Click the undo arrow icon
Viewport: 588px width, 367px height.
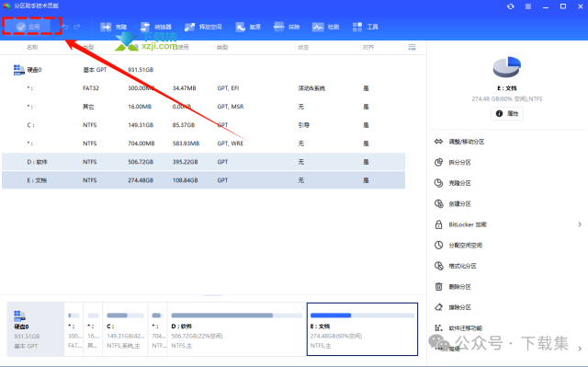tap(65, 27)
